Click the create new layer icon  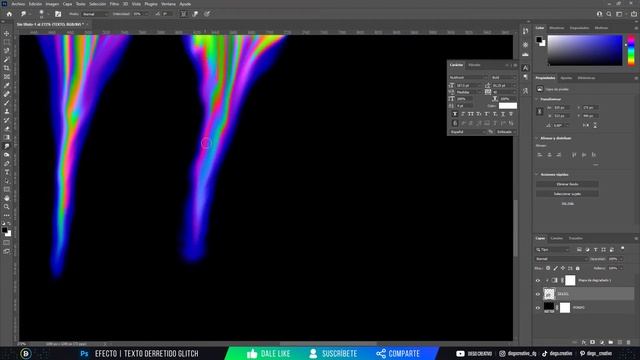620,342
